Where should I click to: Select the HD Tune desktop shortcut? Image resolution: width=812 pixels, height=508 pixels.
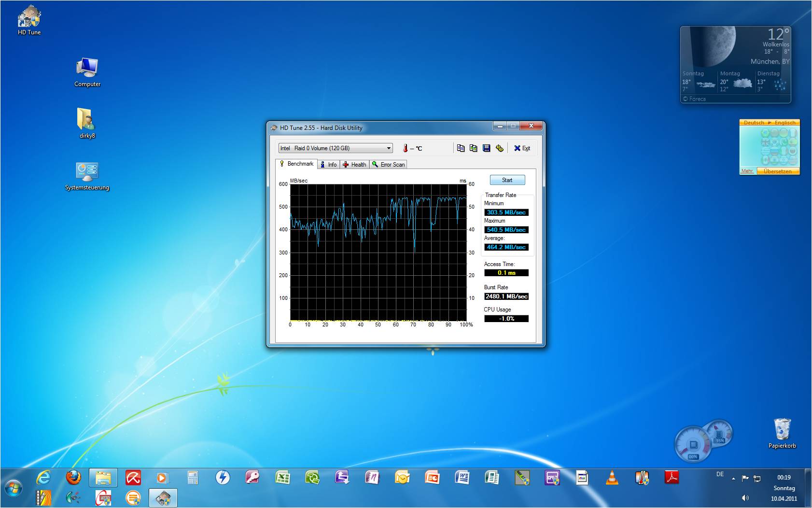pos(29,21)
